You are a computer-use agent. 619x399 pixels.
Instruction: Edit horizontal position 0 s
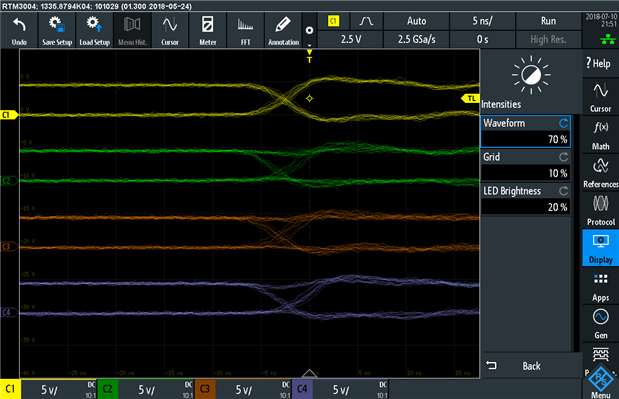coord(482,39)
